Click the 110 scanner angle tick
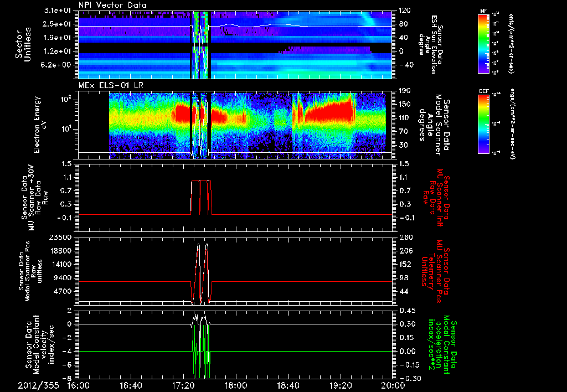The height and width of the screenshot is (392, 567). 405,118
